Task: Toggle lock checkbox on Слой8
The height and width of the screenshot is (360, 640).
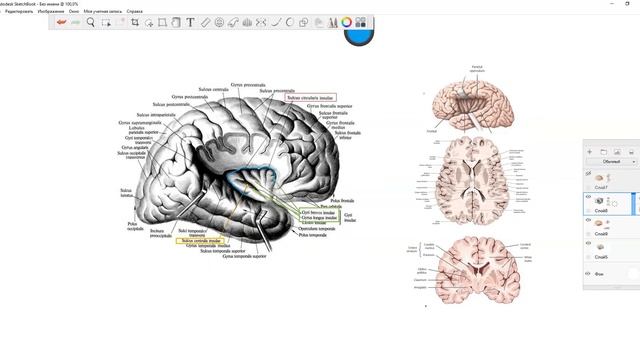Action: coord(588,211)
